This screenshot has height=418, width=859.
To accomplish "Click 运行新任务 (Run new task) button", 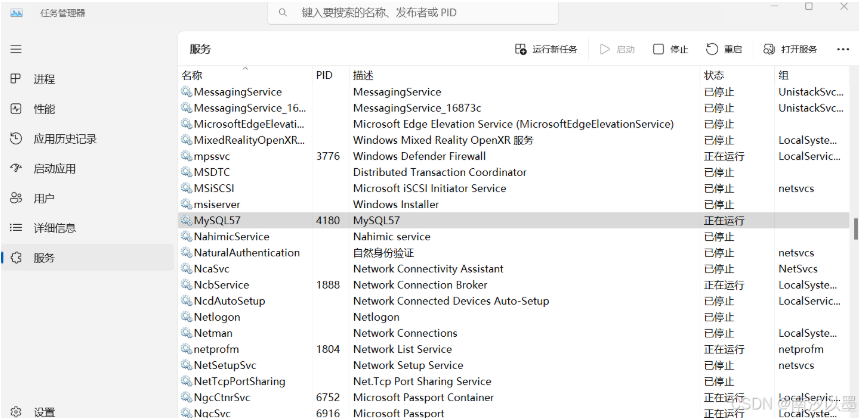I will coord(546,49).
